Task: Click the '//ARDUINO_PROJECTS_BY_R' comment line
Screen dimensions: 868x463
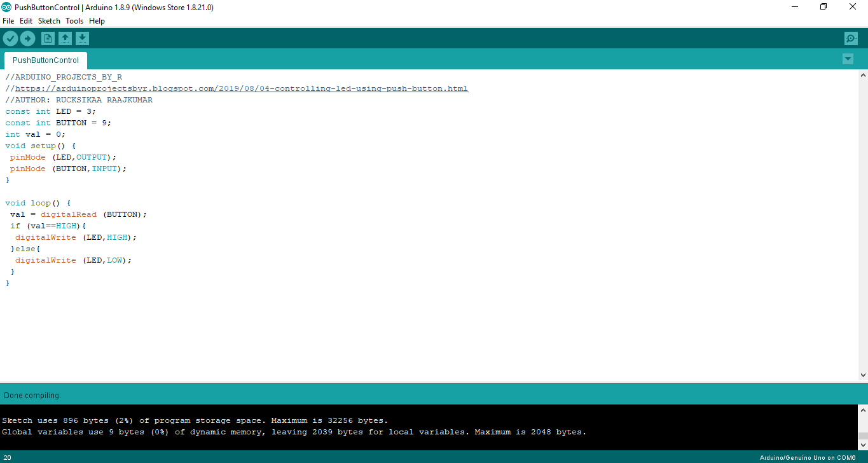Action: click(x=64, y=77)
